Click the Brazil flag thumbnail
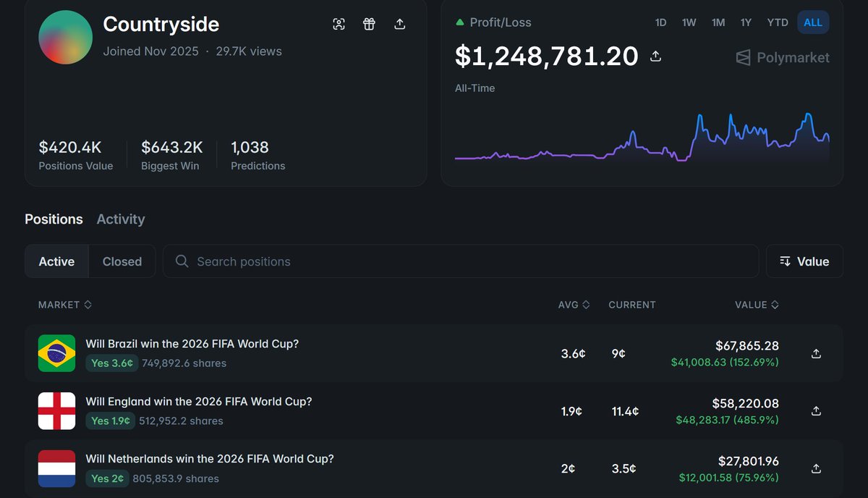The width and height of the screenshot is (868, 498). (x=56, y=353)
